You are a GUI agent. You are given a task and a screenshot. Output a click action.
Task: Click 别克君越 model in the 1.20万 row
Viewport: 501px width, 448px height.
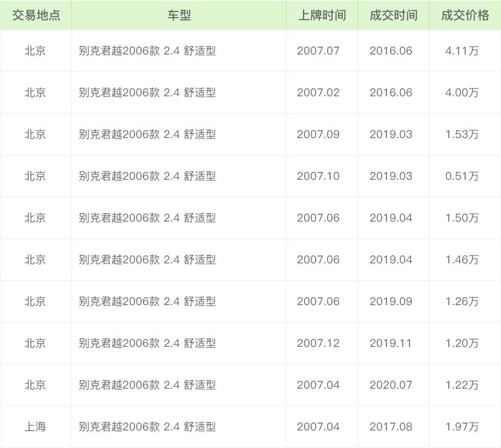(x=147, y=344)
